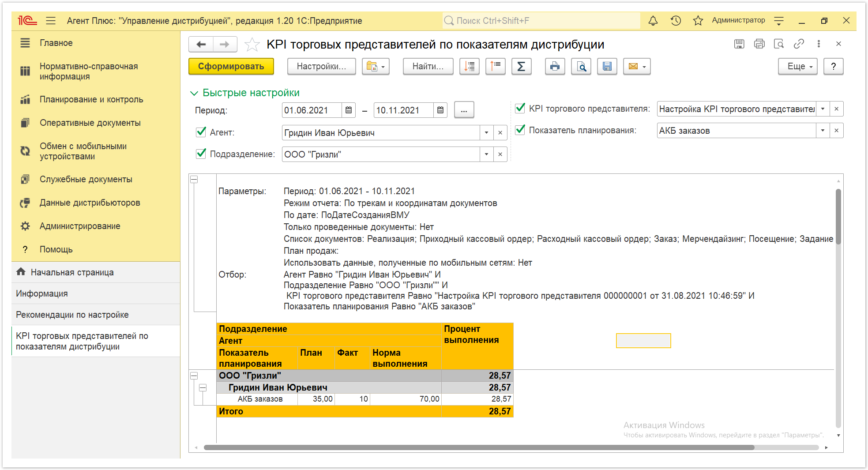This screenshot has width=868, height=470.
Task: Open the 1C main menu hamburger icon
Action: click(x=51, y=21)
